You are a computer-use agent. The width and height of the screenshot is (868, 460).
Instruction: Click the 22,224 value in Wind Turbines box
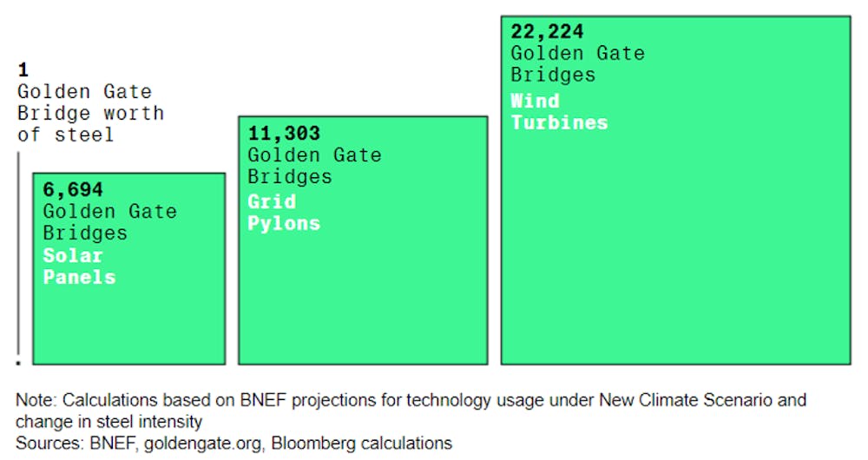pyautogui.click(x=547, y=31)
